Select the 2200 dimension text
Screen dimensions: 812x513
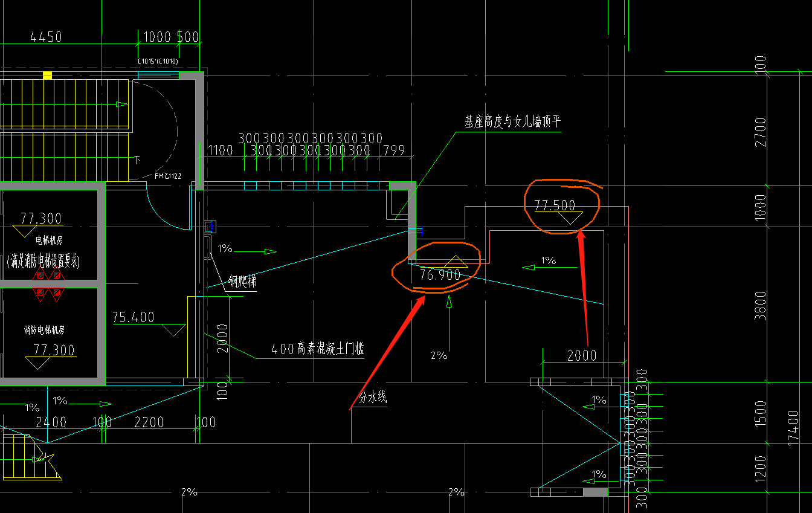pos(149,422)
